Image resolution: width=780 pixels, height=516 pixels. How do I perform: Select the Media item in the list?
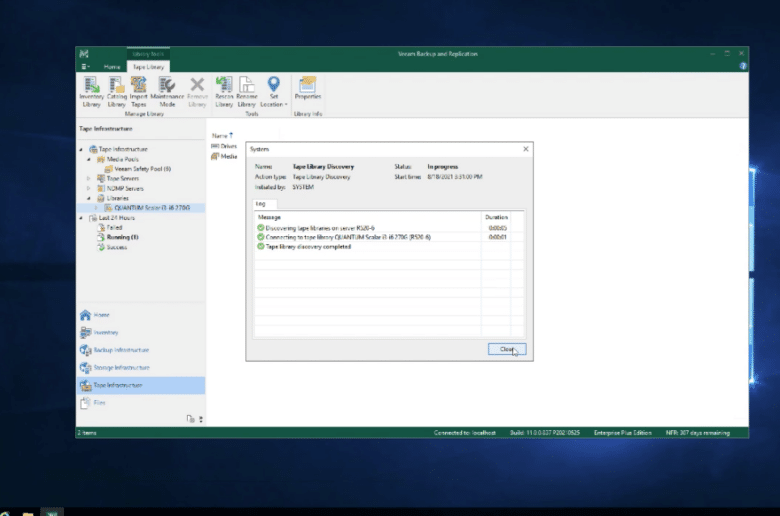(x=224, y=156)
